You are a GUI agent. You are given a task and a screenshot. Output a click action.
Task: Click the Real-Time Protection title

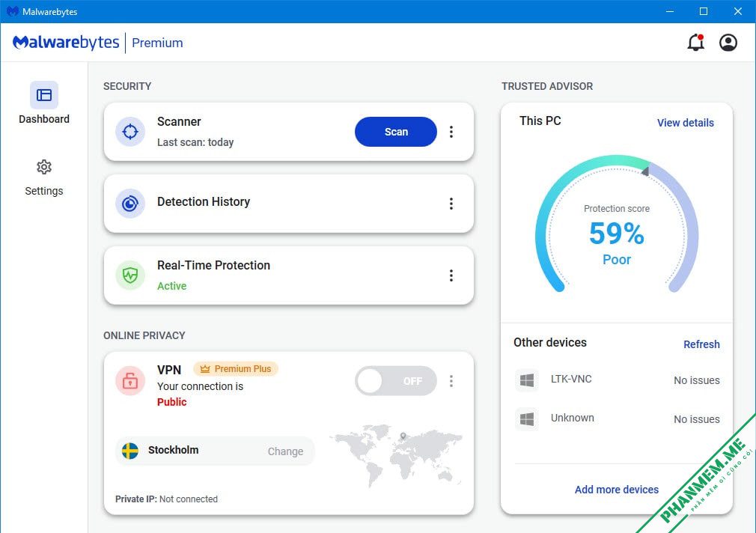(213, 265)
